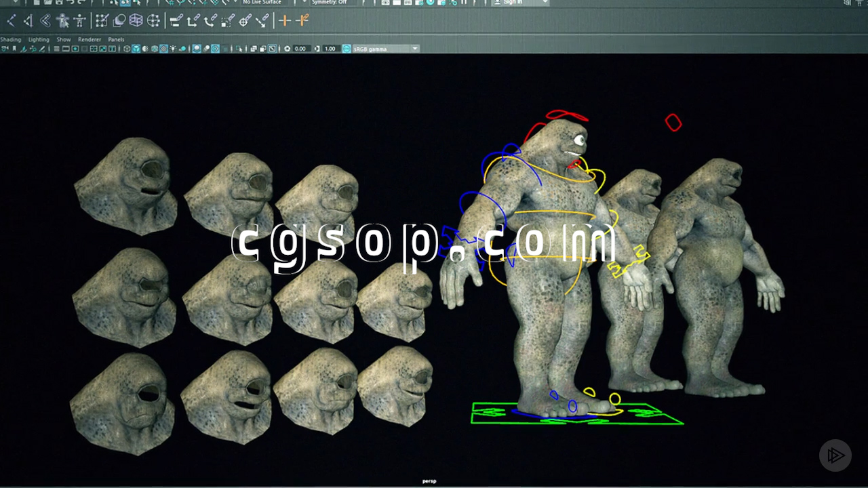The image size is (868, 488).
Task: Click the persp camera label
Action: pyautogui.click(x=429, y=481)
